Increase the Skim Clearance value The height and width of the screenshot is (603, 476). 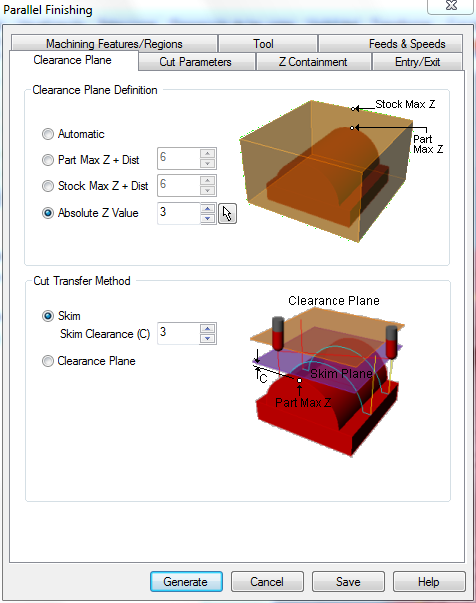[x=208, y=328]
